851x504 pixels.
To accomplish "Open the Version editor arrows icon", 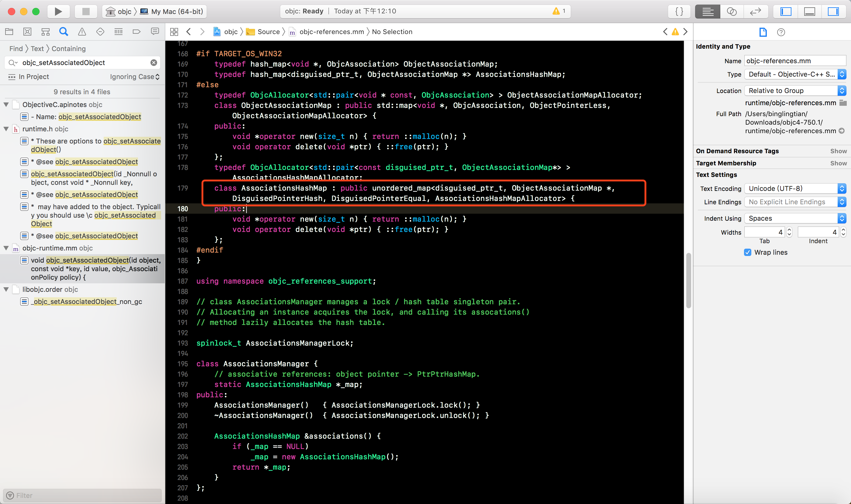I will click(755, 11).
